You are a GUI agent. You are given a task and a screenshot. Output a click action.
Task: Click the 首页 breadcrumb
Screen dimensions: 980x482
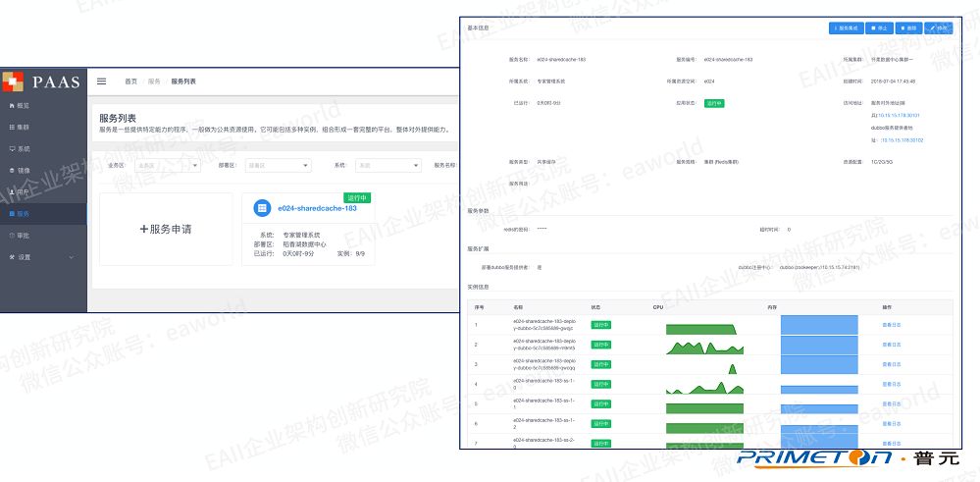(x=130, y=81)
